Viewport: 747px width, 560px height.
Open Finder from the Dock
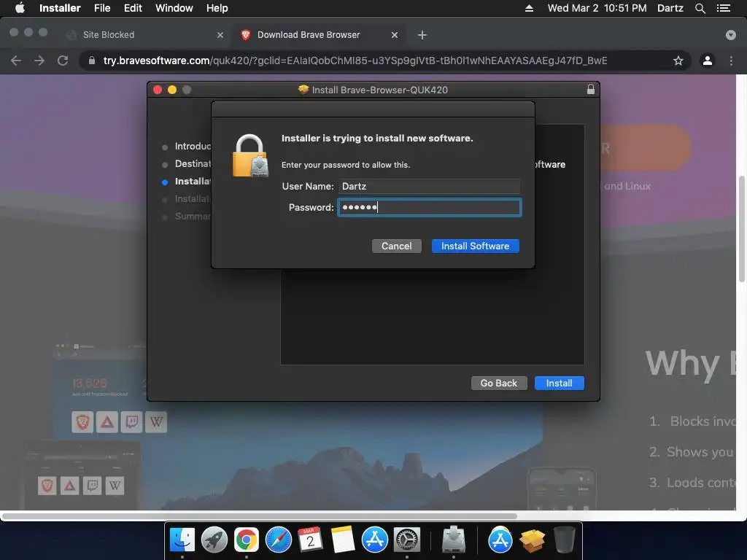[x=182, y=540]
